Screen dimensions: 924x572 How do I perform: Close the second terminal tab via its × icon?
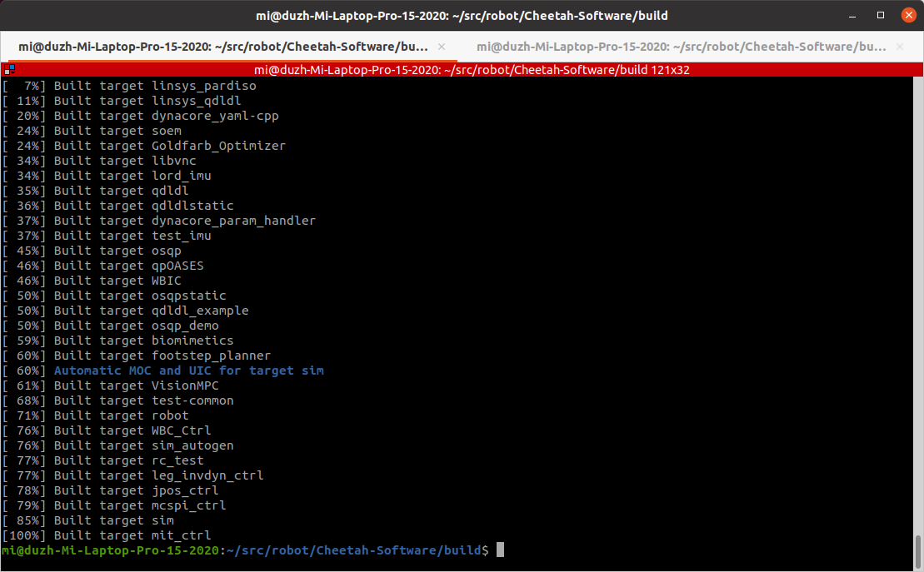click(898, 47)
